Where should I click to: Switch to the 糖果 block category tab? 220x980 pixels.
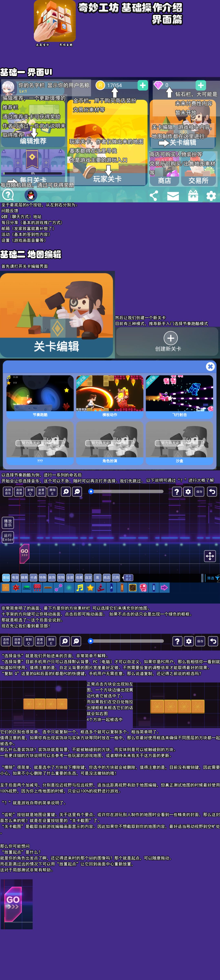[24, 577]
